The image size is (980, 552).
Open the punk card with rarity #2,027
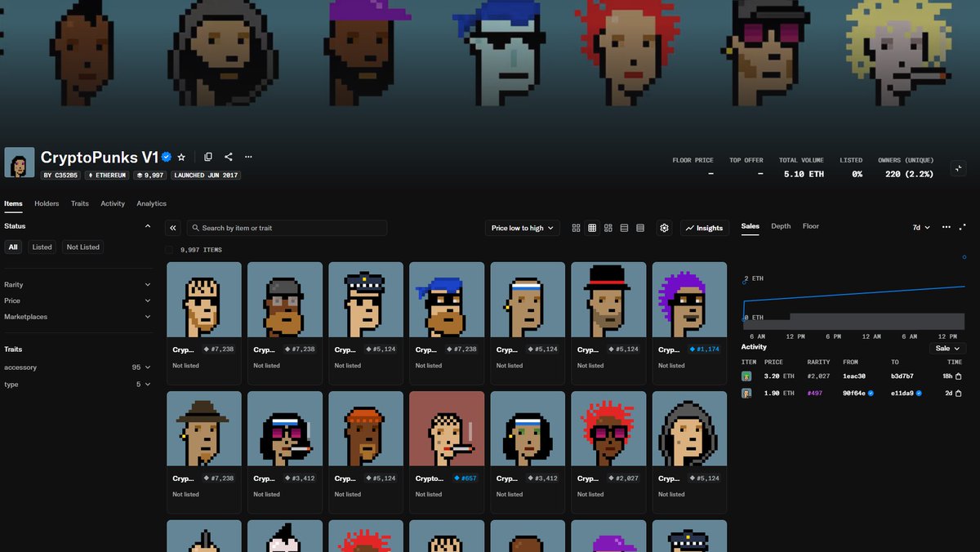[608, 452]
